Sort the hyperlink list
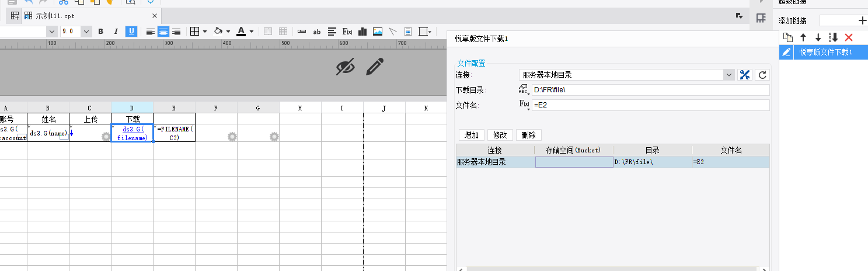The width and height of the screenshot is (868, 271). pyautogui.click(x=833, y=37)
